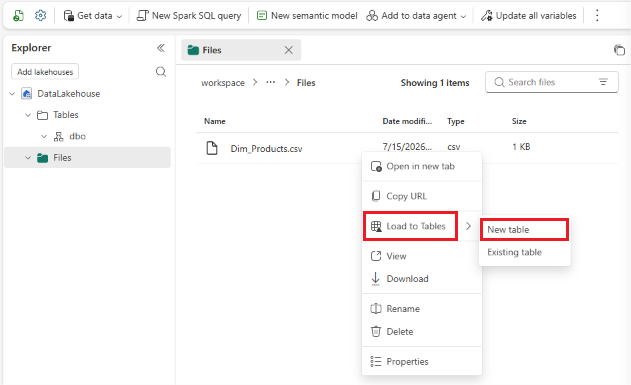This screenshot has height=385, width=631.
Task: Click Update all variables
Action: pos(529,16)
